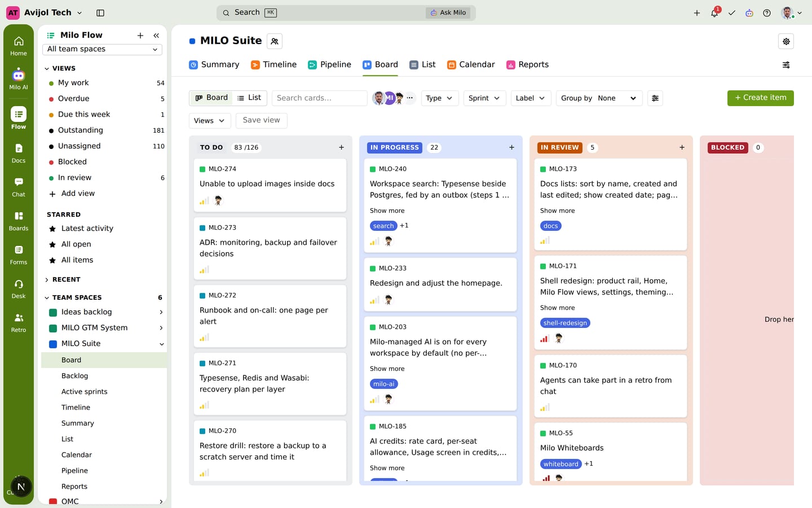Add a card to the To Do column

tap(341, 147)
